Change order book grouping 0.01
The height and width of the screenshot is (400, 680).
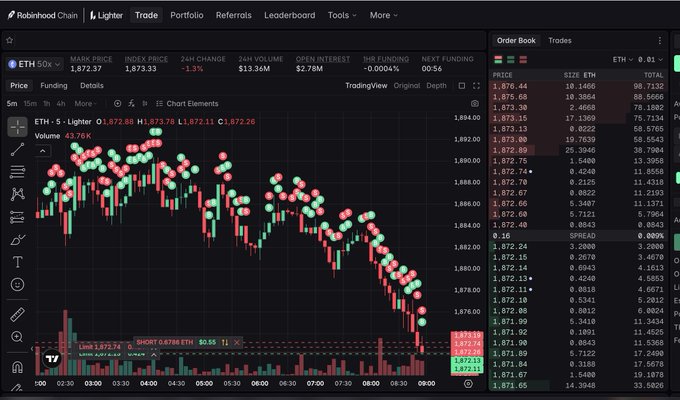point(650,59)
